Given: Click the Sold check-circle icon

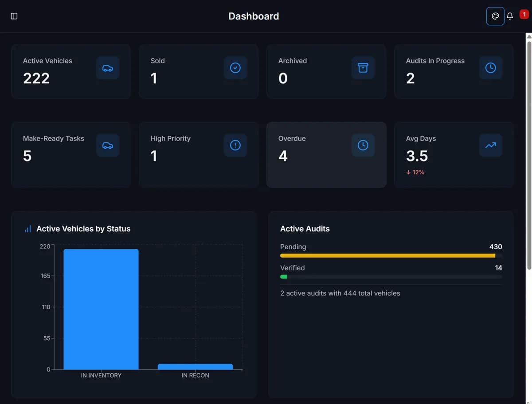Looking at the screenshot, I should tap(235, 68).
